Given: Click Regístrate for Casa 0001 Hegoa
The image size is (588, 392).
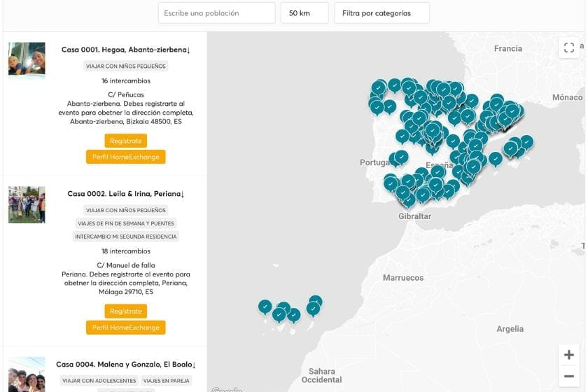Looking at the screenshot, I should pyautogui.click(x=125, y=141).
